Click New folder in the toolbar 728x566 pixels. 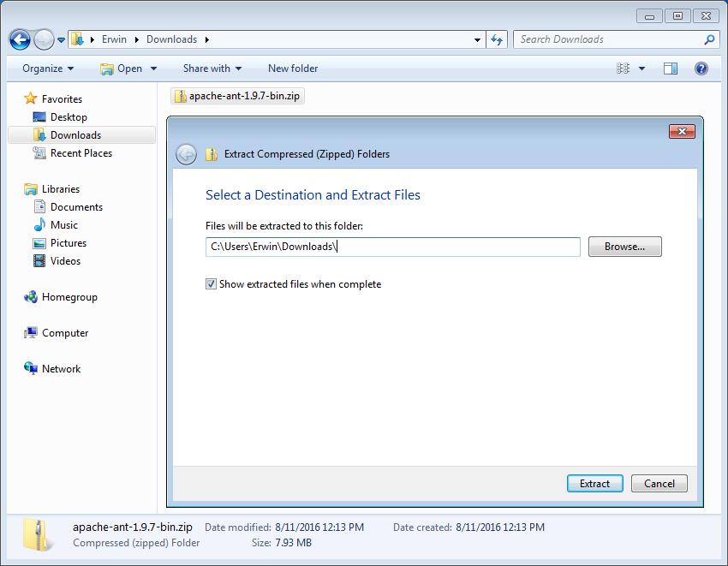293,69
